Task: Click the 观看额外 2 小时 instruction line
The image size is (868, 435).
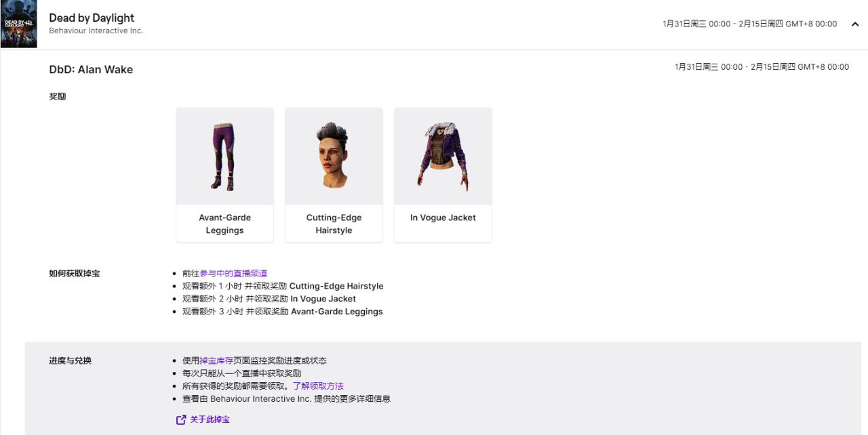Action: [x=269, y=299]
